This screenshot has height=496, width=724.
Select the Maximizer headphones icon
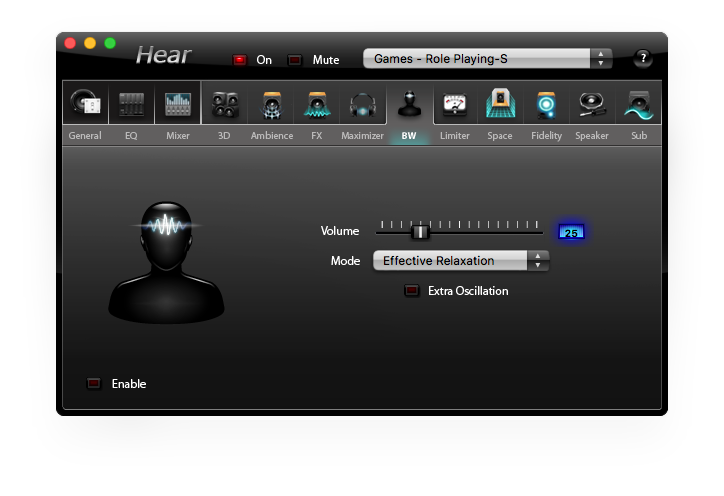click(x=362, y=104)
